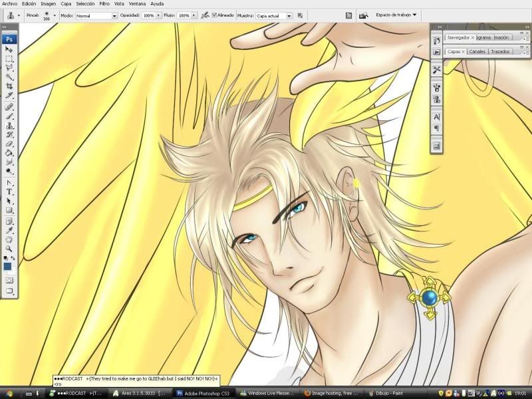
Task: Open the Selección menu
Action: pyautogui.click(x=85, y=4)
